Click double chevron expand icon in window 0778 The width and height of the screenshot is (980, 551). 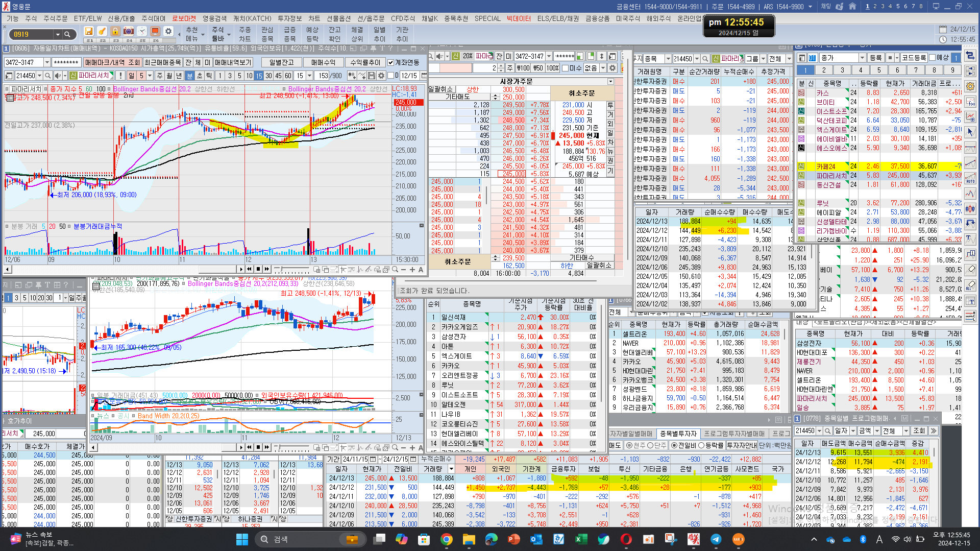(934, 431)
